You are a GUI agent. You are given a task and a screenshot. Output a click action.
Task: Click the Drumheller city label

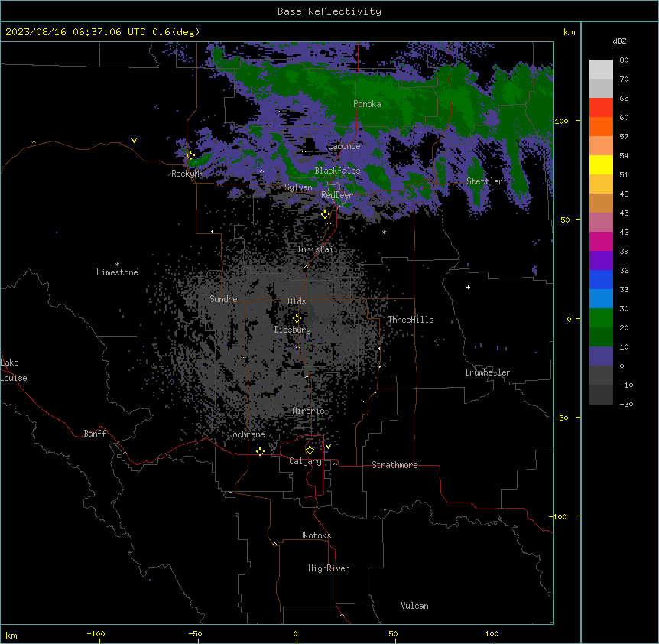coord(488,372)
